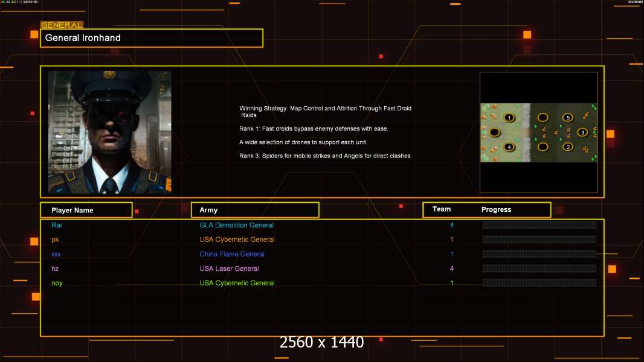Image resolution: width=644 pixels, height=362 pixels.
Task: Click the Rank 1 fast droids line
Action: pyautogui.click(x=314, y=129)
